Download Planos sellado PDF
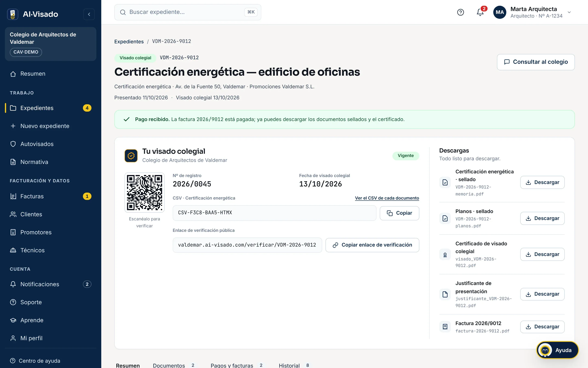588x368 pixels. click(542, 218)
